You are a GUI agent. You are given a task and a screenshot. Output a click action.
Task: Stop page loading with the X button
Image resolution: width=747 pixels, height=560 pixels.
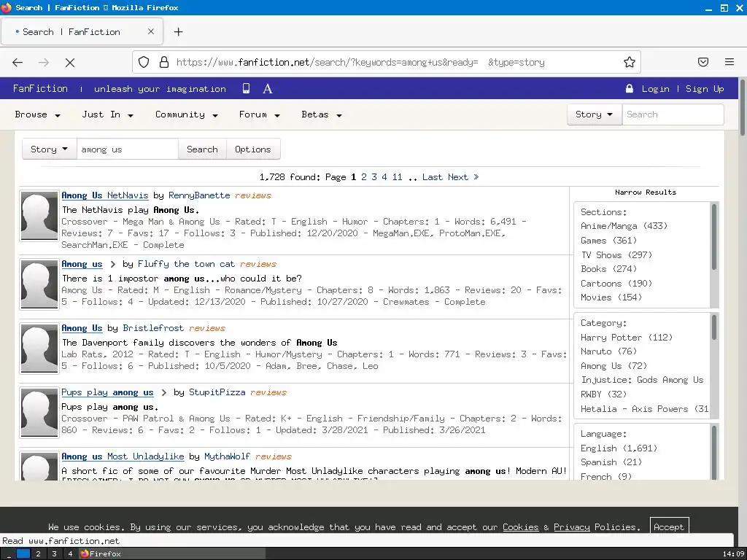click(x=70, y=63)
